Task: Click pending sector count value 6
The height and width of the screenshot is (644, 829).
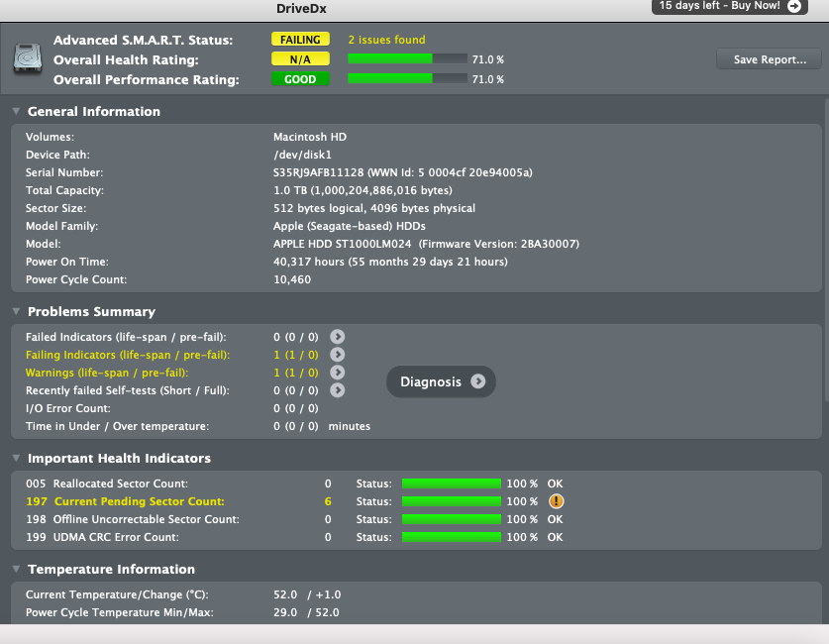Action: [328, 501]
